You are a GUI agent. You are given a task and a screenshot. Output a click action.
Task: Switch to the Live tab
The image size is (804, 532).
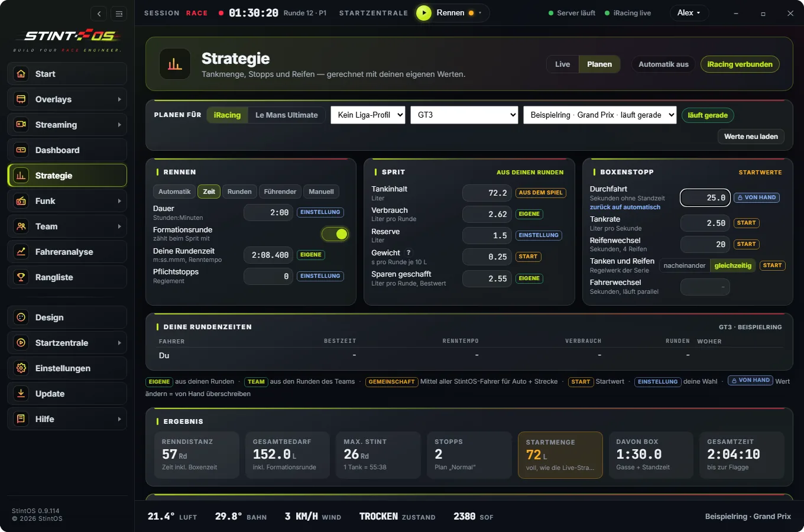click(563, 64)
